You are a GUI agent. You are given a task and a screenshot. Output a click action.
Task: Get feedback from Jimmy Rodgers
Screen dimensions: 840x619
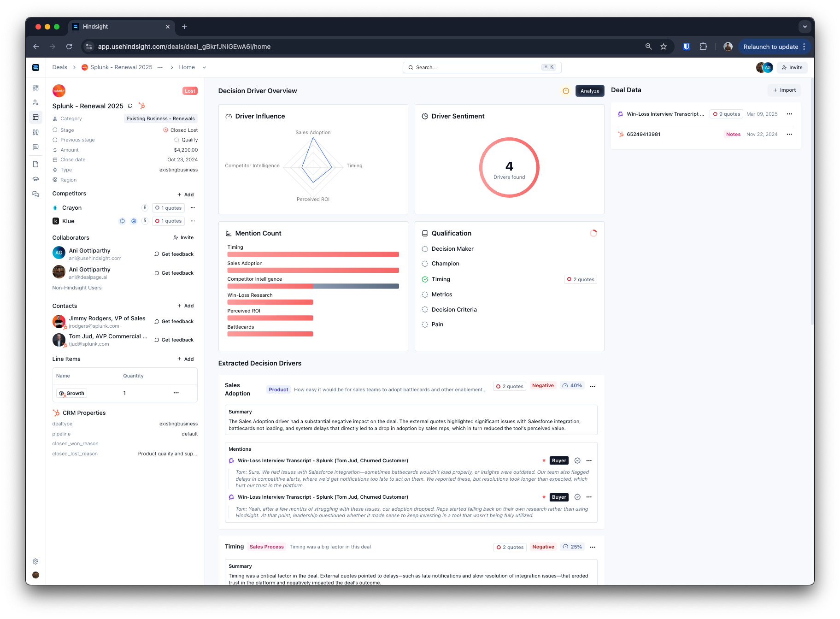[174, 322]
